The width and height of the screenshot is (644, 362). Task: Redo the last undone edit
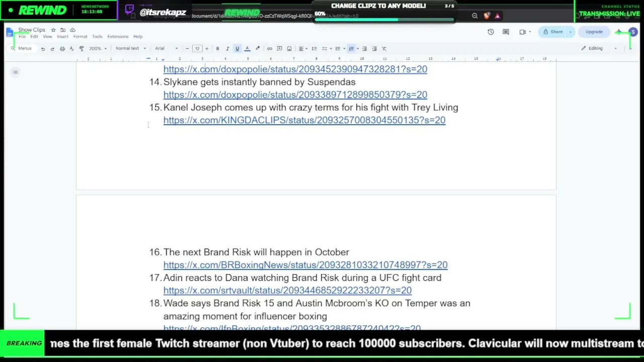[52, 49]
